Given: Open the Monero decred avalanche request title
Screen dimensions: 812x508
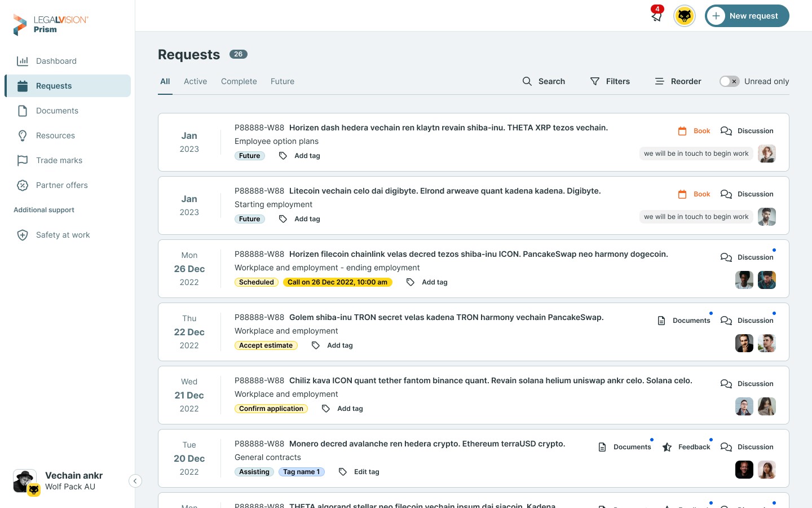Looking at the screenshot, I should pyautogui.click(x=427, y=444).
